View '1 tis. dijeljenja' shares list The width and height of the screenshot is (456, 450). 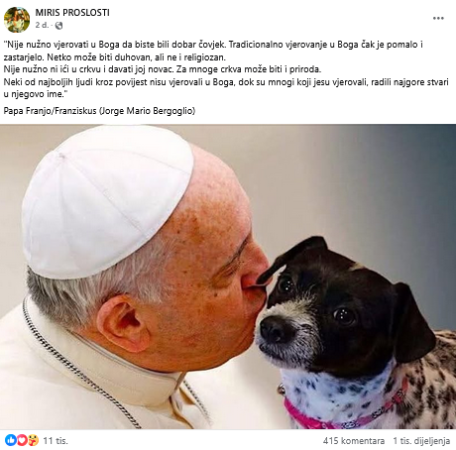pyautogui.click(x=421, y=441)
